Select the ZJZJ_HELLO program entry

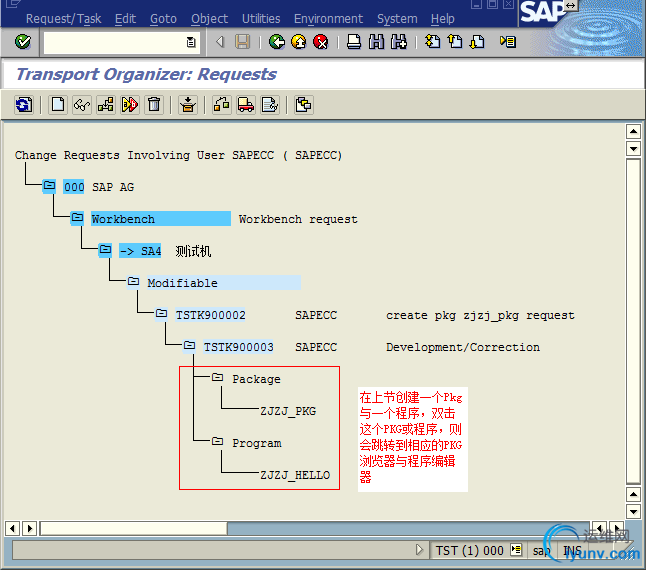coord(295,475)
